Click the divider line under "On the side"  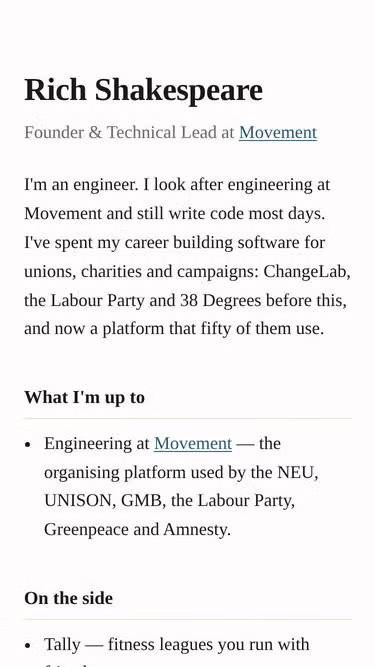tap(188, 619)
